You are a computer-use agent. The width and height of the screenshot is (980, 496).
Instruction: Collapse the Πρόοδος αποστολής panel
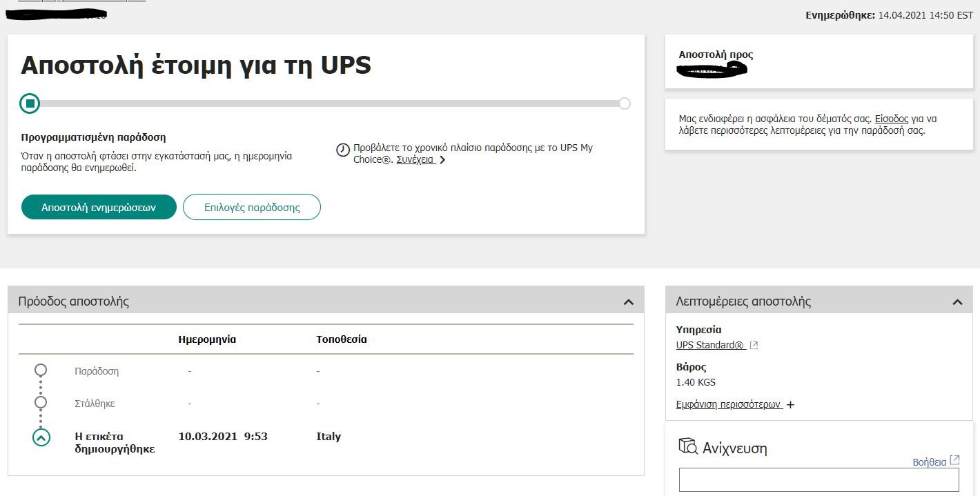pos(628,301)
